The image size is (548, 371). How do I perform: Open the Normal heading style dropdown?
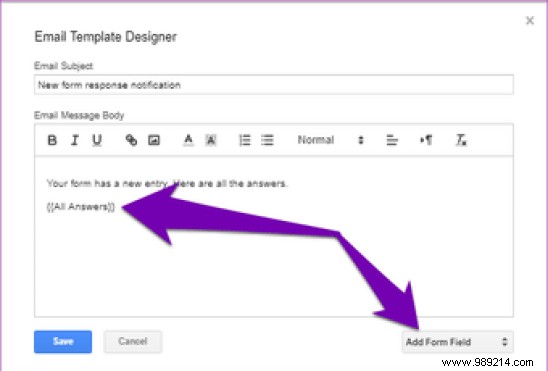pyautogui.click(x=331, y=140)
